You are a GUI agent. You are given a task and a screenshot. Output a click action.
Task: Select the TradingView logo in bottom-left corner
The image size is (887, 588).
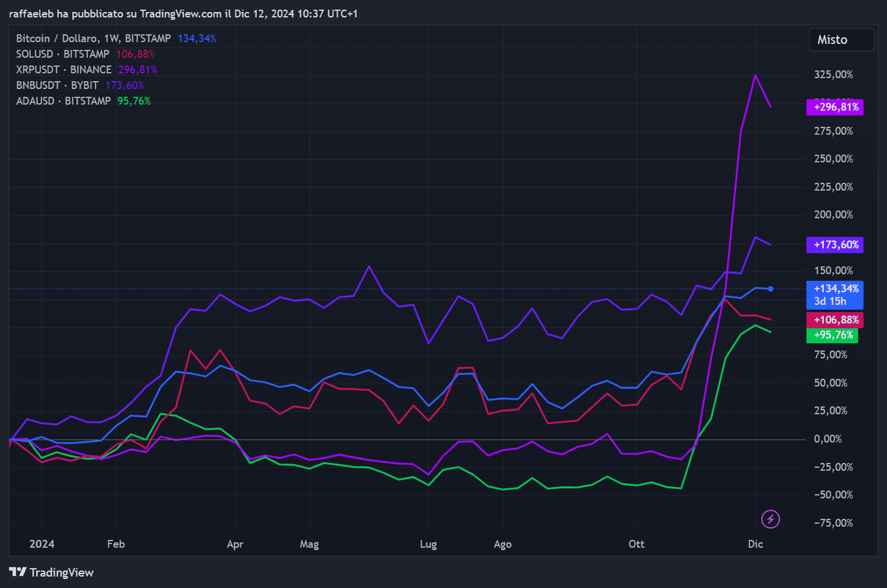coord(51,572)
